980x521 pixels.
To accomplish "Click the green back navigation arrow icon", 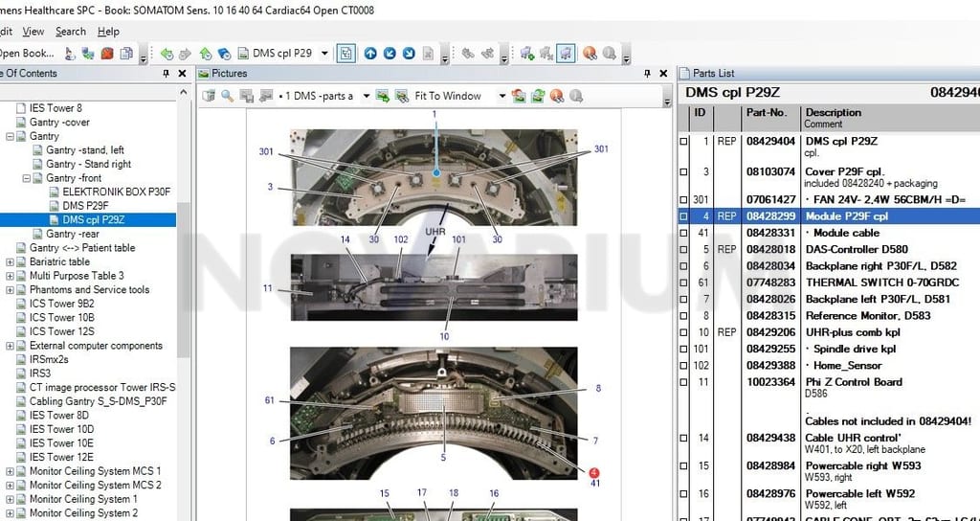I will coord(167,54).
